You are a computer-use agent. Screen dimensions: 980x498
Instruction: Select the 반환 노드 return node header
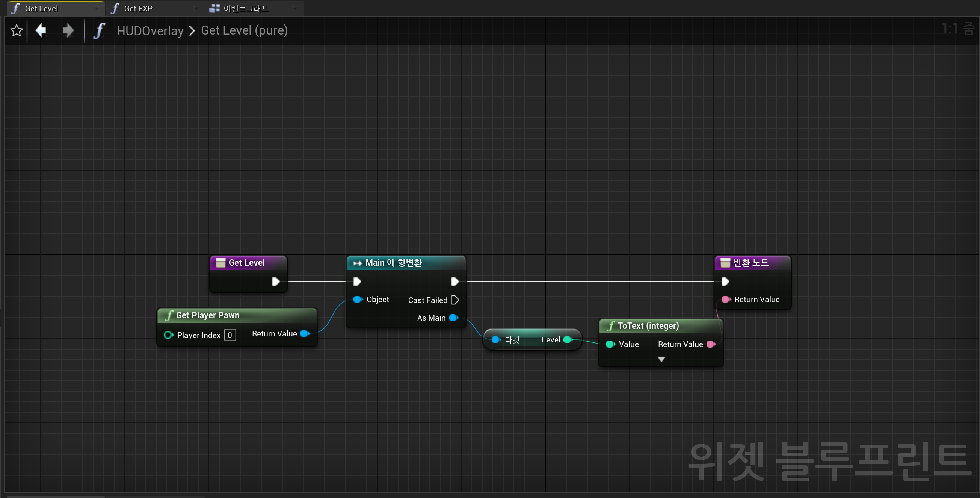(x=752, y=263)
